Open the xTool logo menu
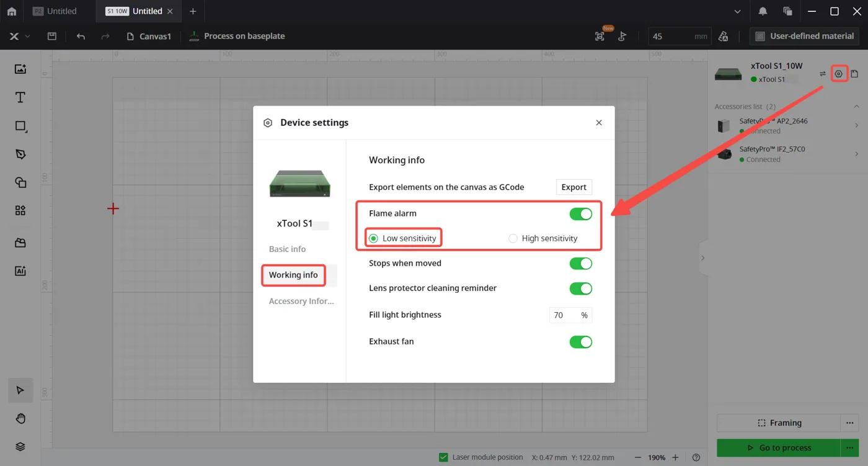 (x=19, y=37)
